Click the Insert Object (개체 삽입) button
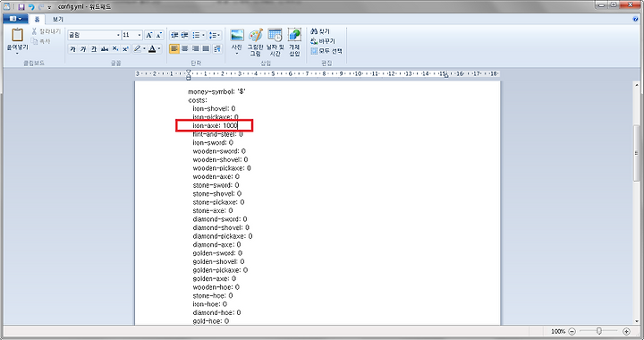 [x=294, y=42]
